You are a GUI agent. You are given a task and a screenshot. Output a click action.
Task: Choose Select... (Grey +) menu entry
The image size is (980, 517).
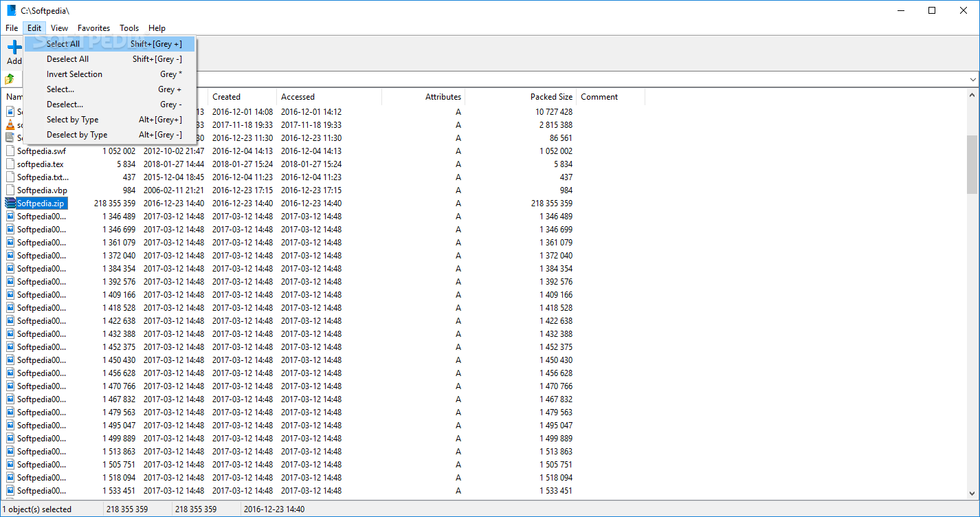(110, 89)
